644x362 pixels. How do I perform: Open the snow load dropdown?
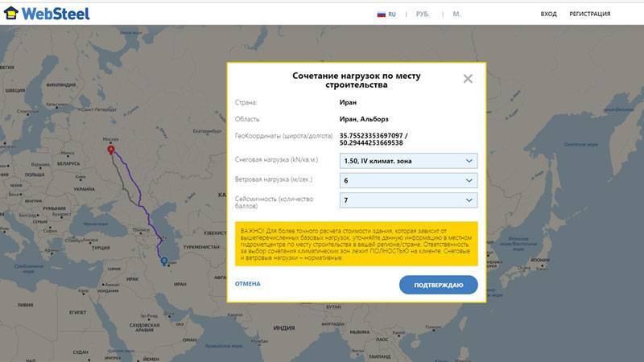click(408, 161)
